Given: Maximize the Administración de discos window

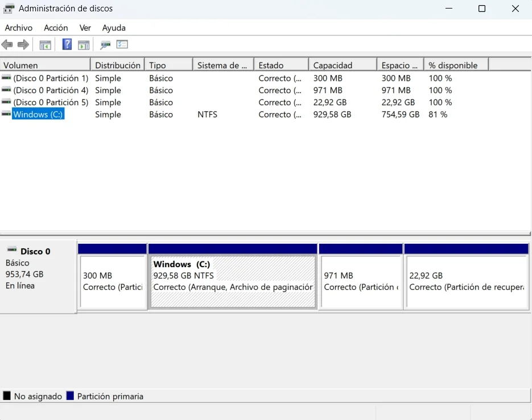Looking at the screenshot, I should click(x=482, y=9).
